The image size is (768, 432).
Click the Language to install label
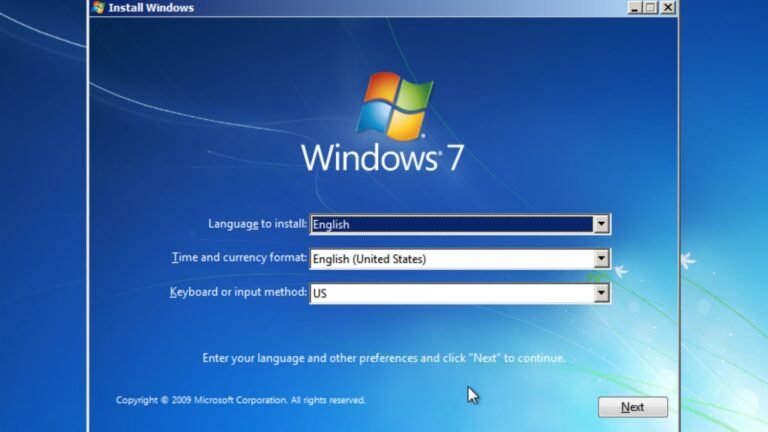(x=257, y=224)
